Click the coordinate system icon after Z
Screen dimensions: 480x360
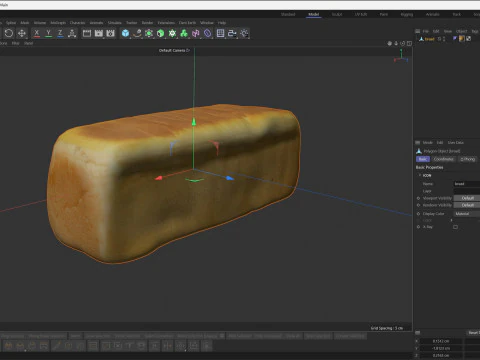(x=72, y=33)
